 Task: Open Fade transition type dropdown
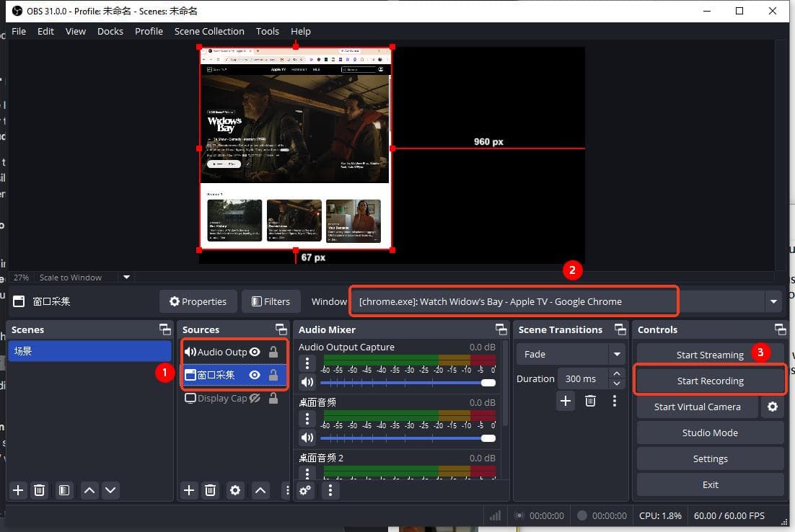click(x=617, y=354)
